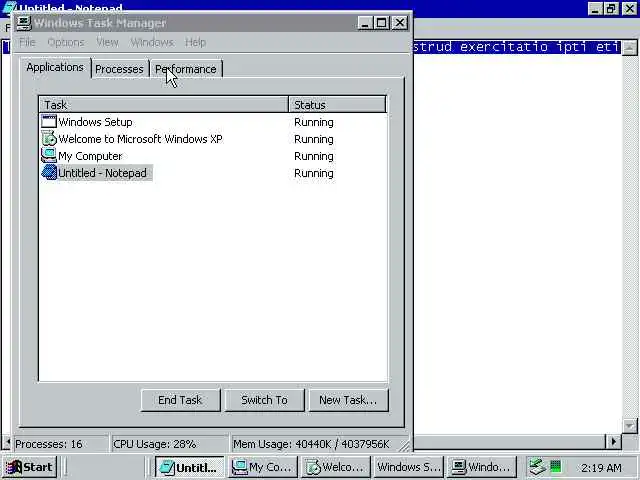
Task: Click the Task Manager title bar icon
Action: click(23, 22)
